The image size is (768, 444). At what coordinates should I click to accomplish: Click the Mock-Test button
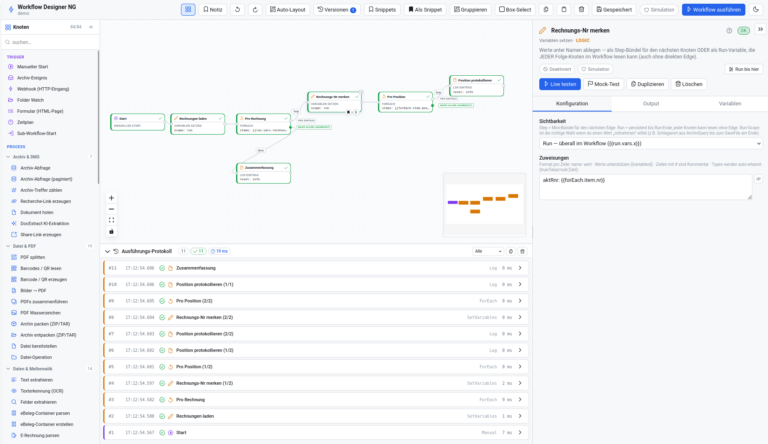coord(603,84)
